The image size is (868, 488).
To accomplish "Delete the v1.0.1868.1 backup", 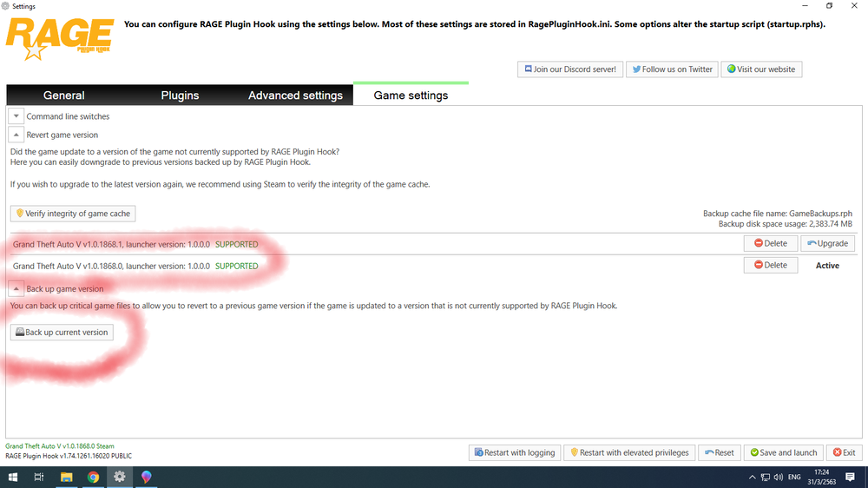I will pyautogui.click(x=771, y=243).
